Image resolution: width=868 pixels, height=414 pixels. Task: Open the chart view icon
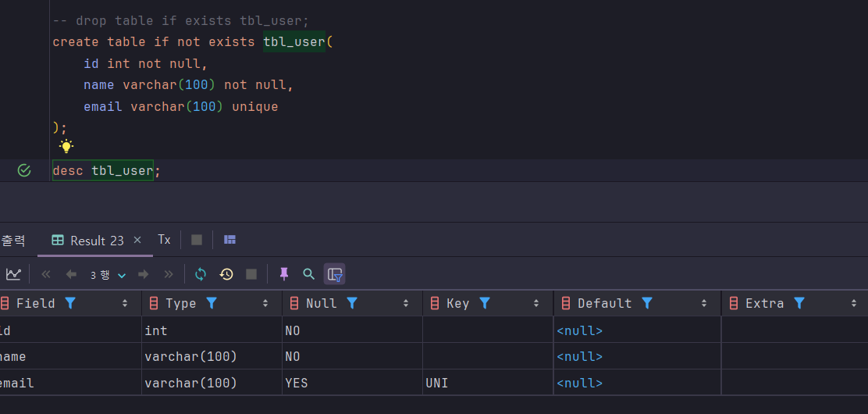point(13,274)
